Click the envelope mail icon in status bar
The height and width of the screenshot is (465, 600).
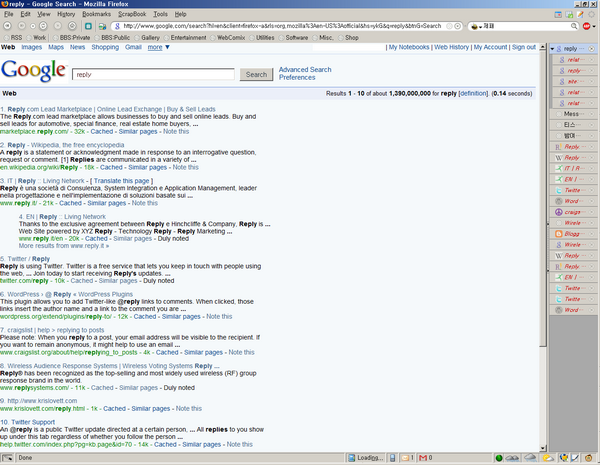coord(405,458)
